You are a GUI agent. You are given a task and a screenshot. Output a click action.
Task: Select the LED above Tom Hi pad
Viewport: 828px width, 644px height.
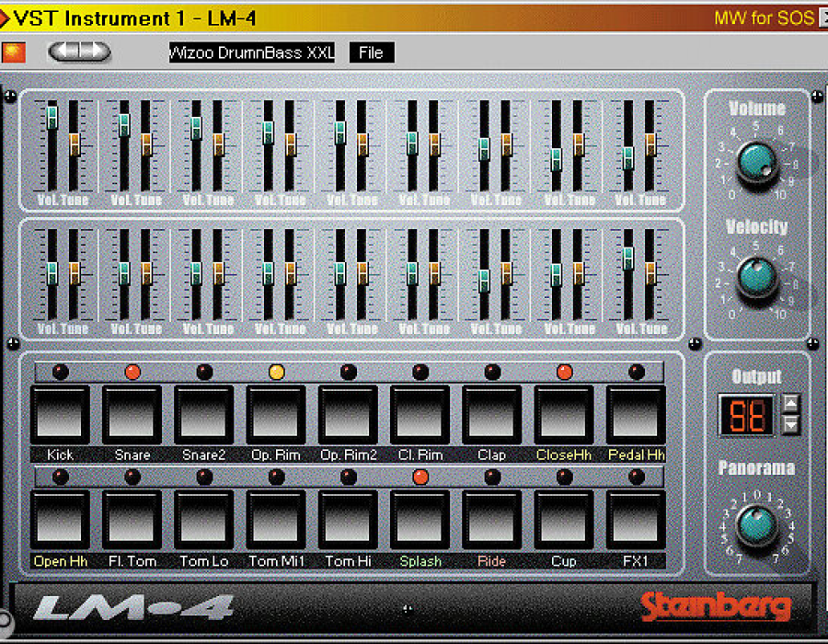(349, 477)
